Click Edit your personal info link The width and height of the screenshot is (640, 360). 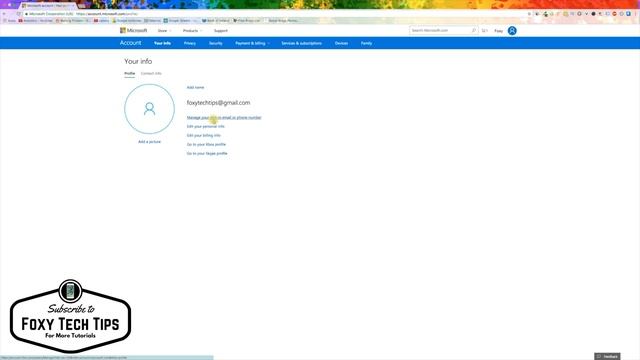pos(205,127)
